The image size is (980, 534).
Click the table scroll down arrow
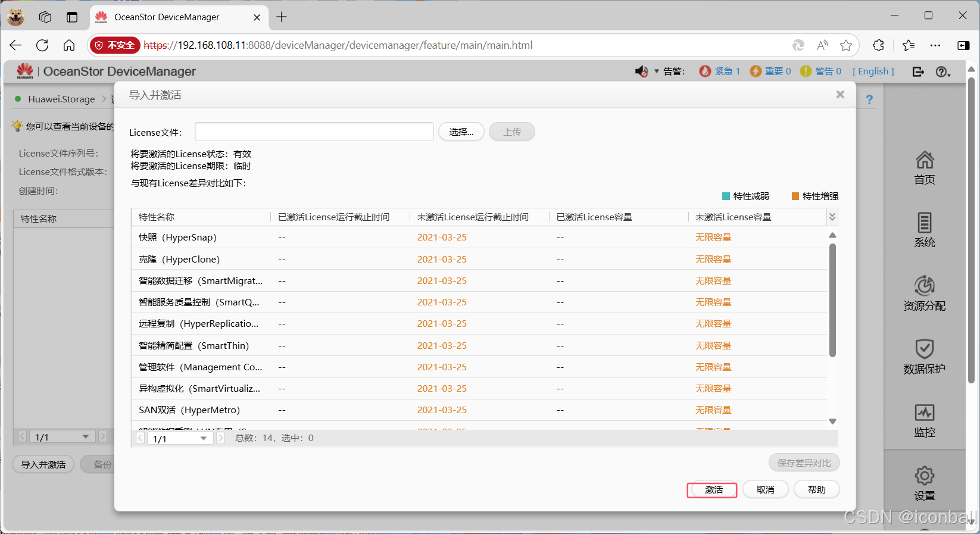click(x=832, y=421)
